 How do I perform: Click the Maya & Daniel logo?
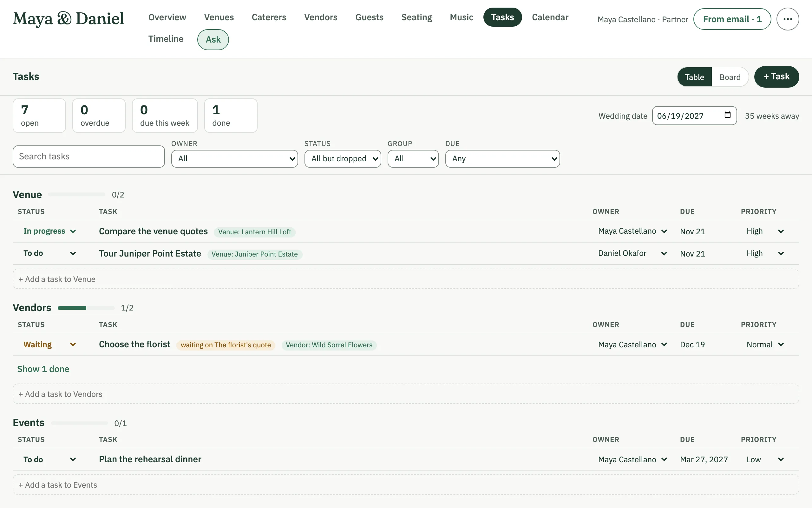tap(69, 18)
